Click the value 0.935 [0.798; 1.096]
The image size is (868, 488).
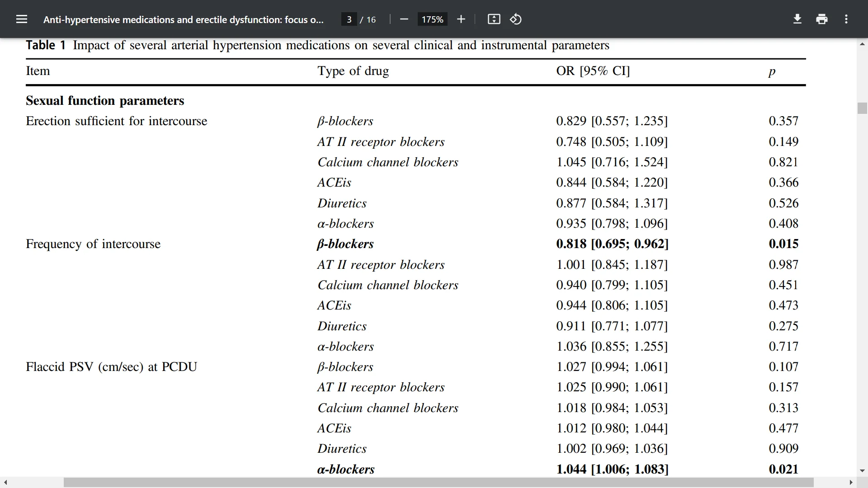pos(612,223)
